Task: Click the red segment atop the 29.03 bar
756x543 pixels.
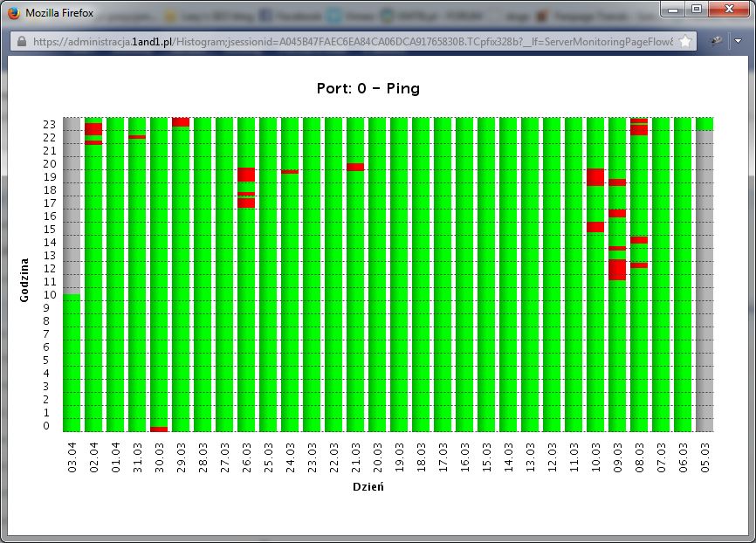Action: tap(181, 121)
